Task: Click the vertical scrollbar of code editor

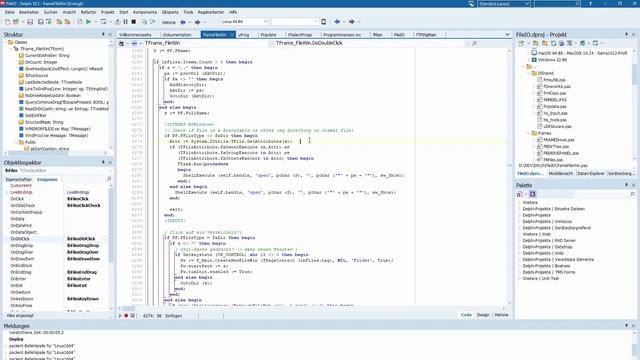Action: (x=509, y=177)
